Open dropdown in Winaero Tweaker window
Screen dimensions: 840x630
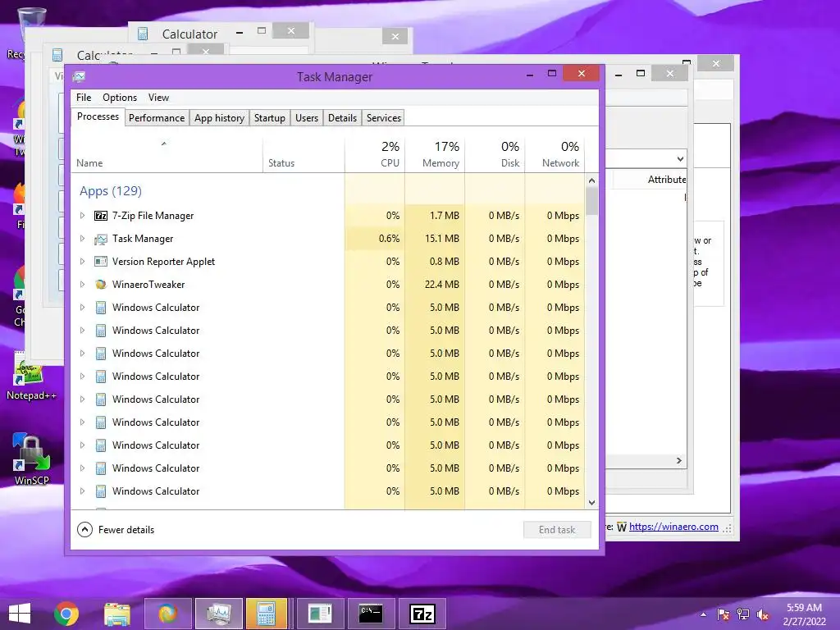click(680, 159)
